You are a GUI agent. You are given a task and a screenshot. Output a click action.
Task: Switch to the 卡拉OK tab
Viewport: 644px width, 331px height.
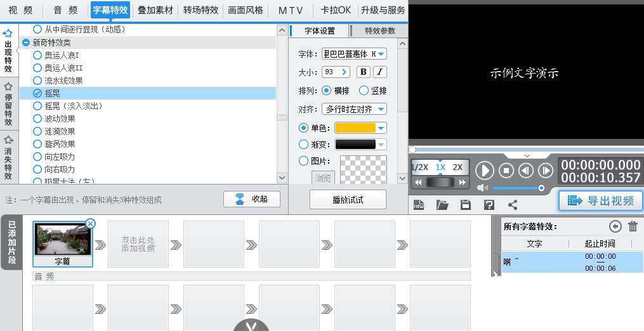336,10
